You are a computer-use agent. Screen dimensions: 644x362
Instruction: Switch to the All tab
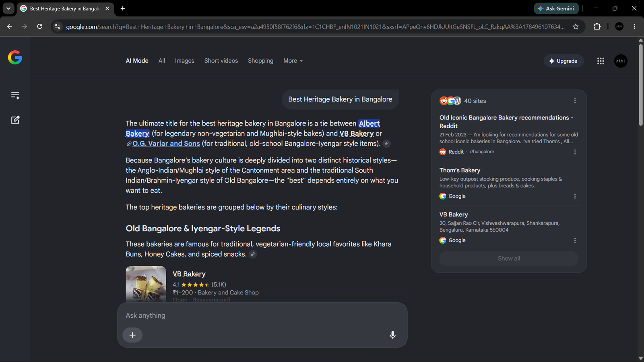point(162,61)
